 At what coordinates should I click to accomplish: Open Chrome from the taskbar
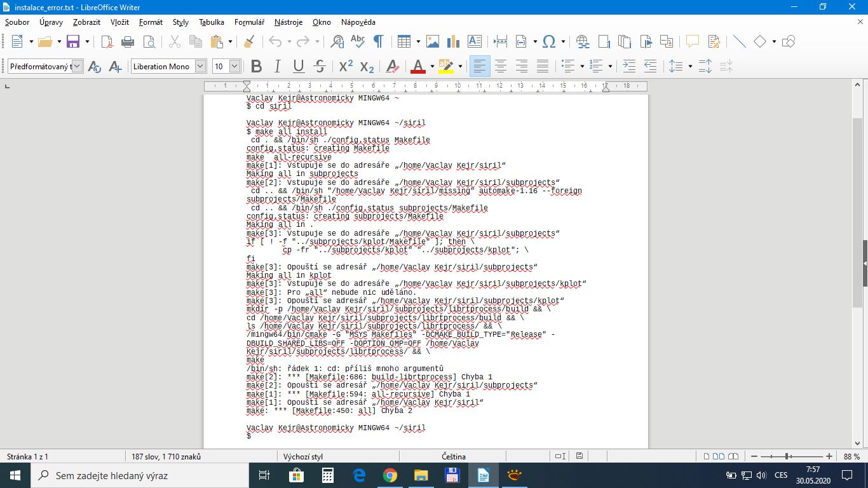pyautogui.click(x=390, y=475)
